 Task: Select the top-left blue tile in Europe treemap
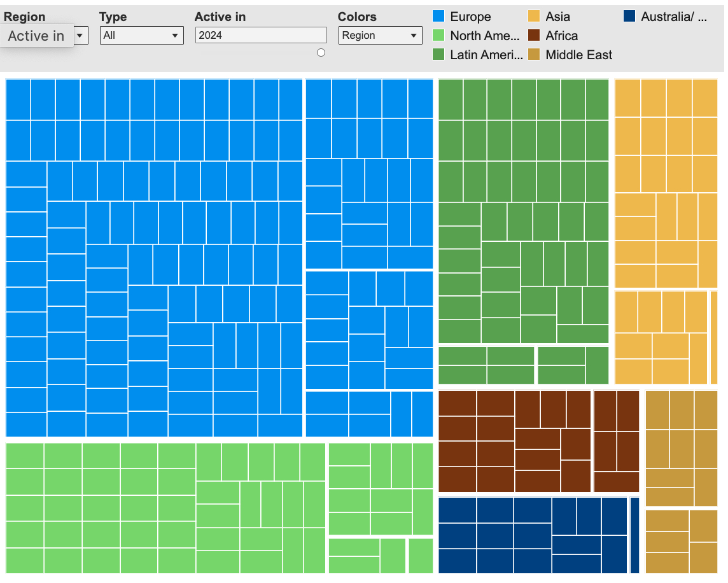click(18, 99)
